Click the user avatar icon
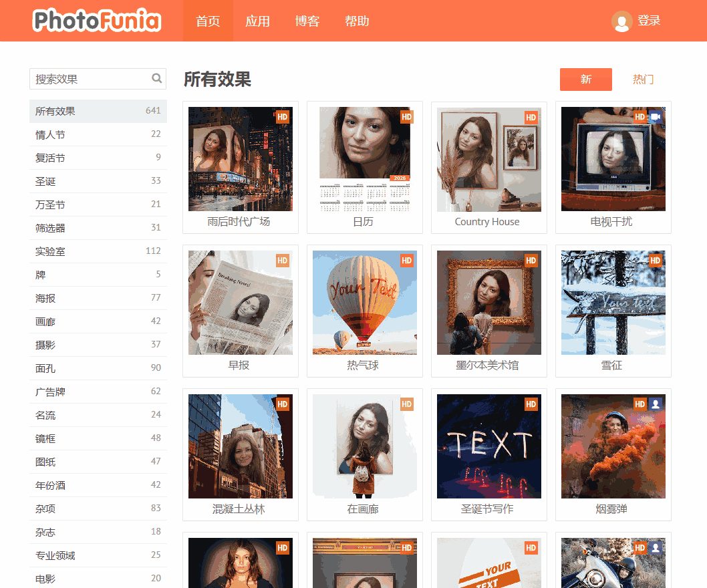Viewport: 707px width, 588px height. pos(621,21)
